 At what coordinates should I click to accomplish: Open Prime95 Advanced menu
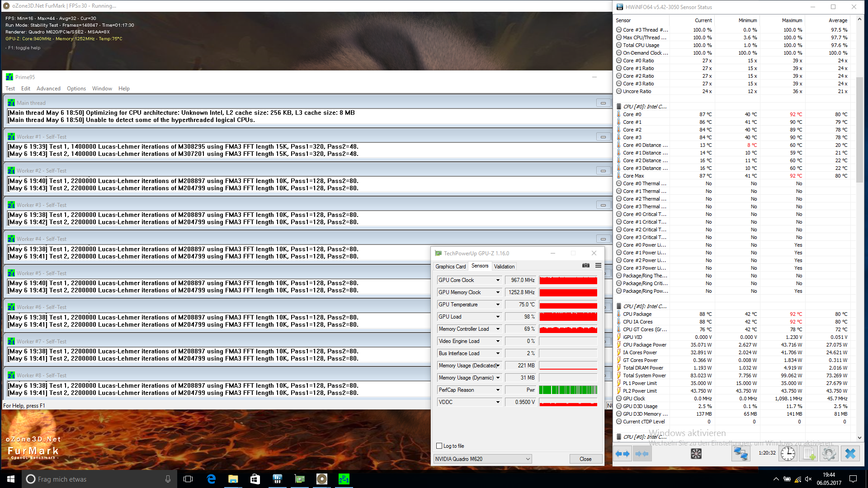pyautogui.click(x=48, y=89)
